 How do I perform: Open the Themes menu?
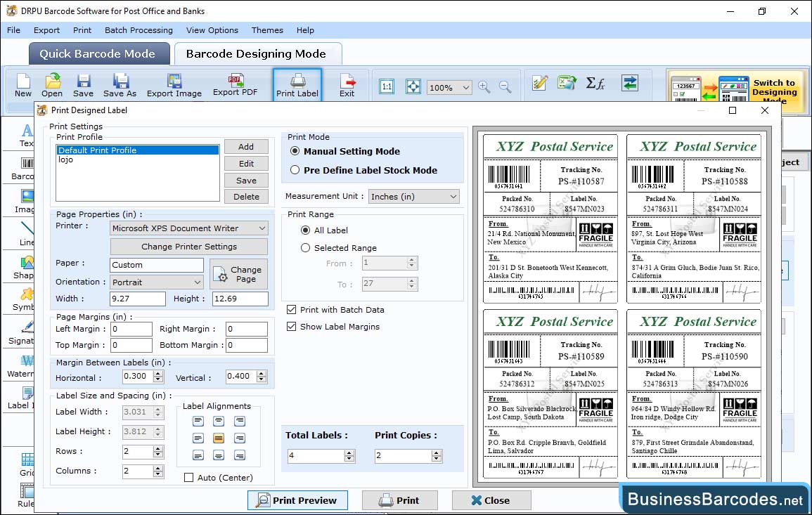coord(267,30)
